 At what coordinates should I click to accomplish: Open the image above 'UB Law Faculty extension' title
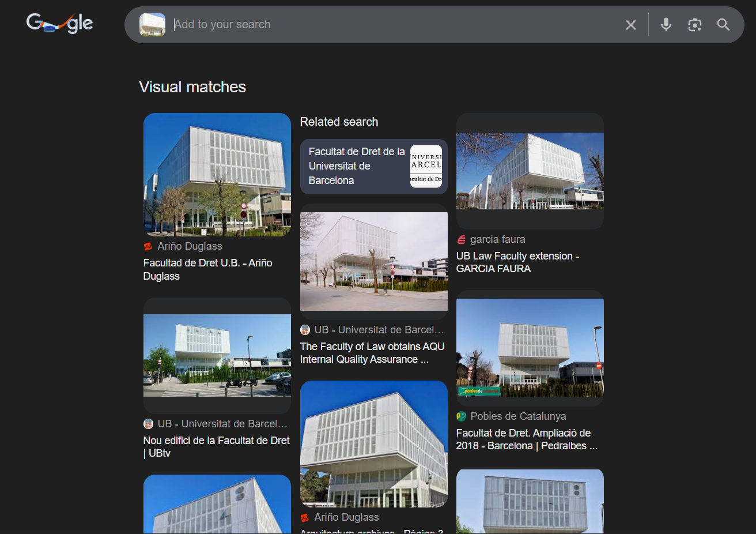point(530,171)
